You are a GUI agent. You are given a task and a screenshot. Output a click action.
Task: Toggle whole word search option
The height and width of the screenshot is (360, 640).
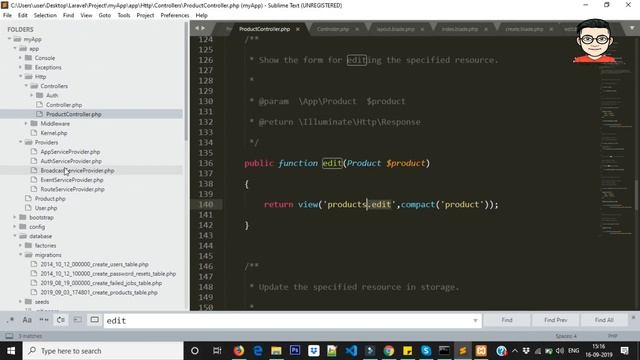click(x=44, y=320)
